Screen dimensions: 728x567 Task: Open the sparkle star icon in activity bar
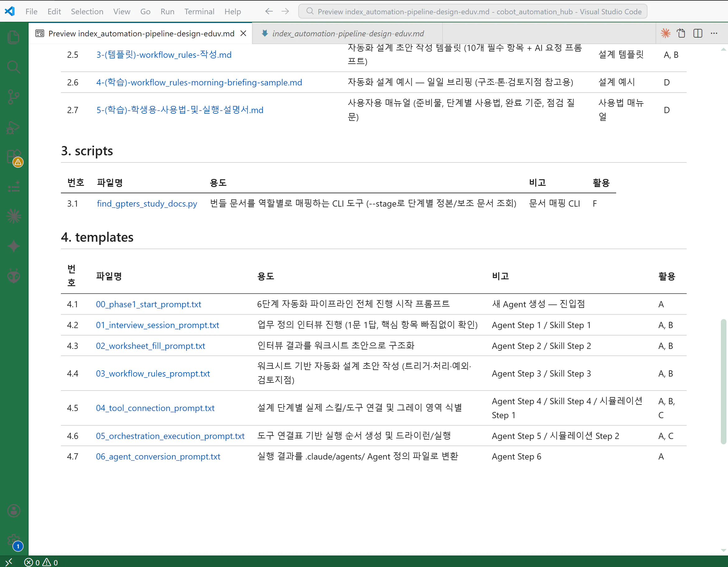[14, 246]
